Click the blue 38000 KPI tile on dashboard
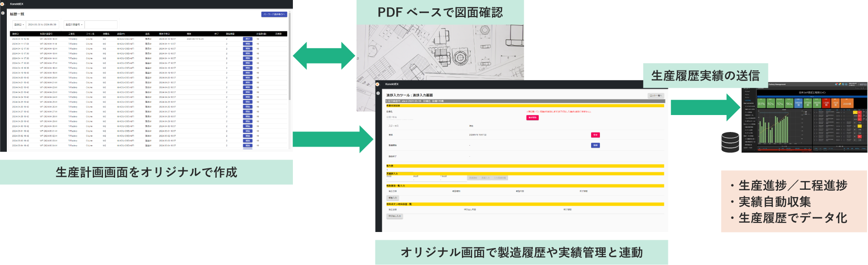Viewport: 868px width, 265px height. [x=798, y=103]
